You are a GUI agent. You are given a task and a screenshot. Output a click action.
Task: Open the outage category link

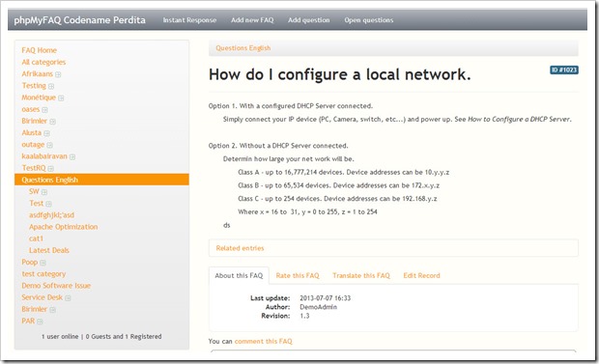point(33,145)
